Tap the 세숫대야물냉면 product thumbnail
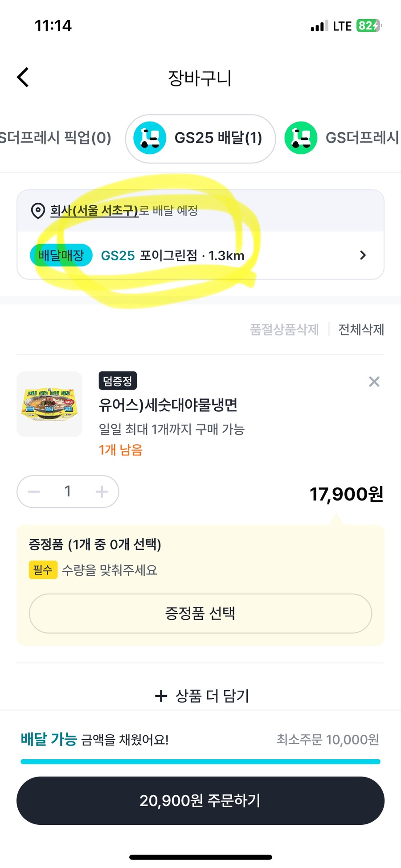 pyautogui.click(x=49, y=404)
